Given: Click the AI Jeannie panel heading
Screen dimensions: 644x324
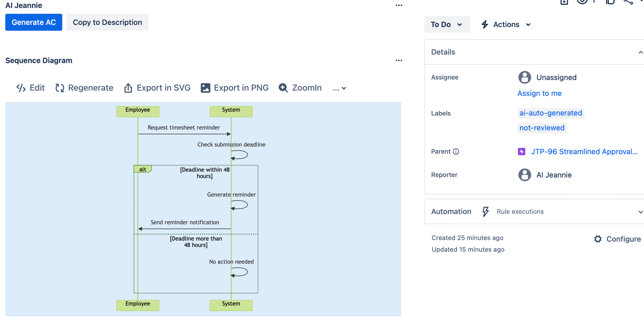Looking at the screenshot, I should click(24, 6).
